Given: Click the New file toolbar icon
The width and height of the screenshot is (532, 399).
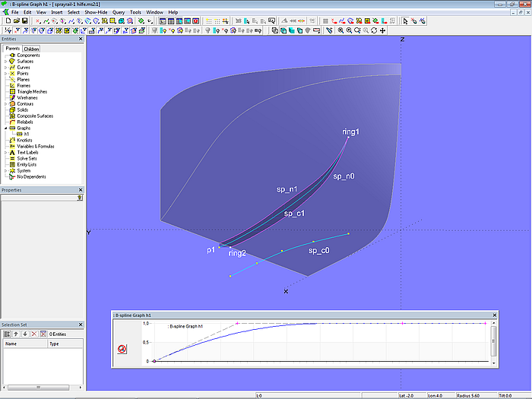Looking at the screenshot, I should point(7,21).
